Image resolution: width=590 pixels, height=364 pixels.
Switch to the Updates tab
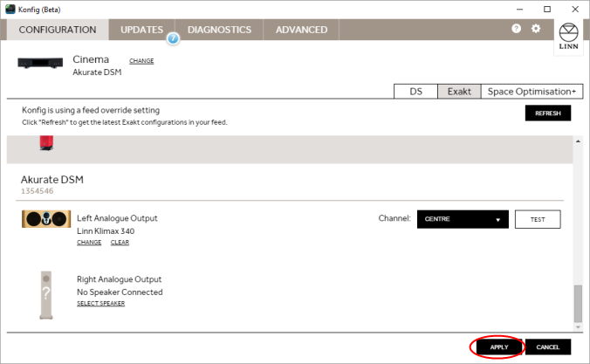142,30
